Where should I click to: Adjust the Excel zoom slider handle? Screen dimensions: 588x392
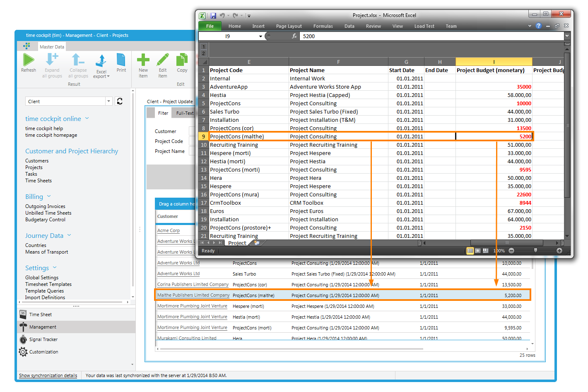click(x=535, y=250)
